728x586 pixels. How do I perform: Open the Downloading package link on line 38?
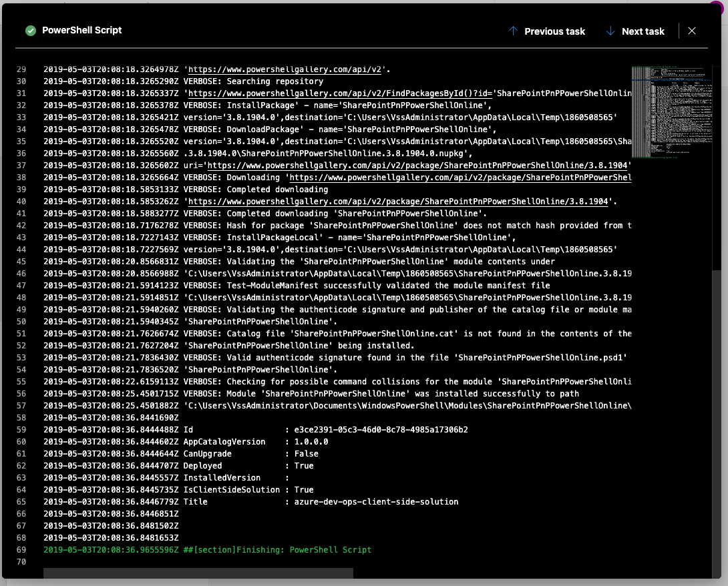(x=460, y=178)
